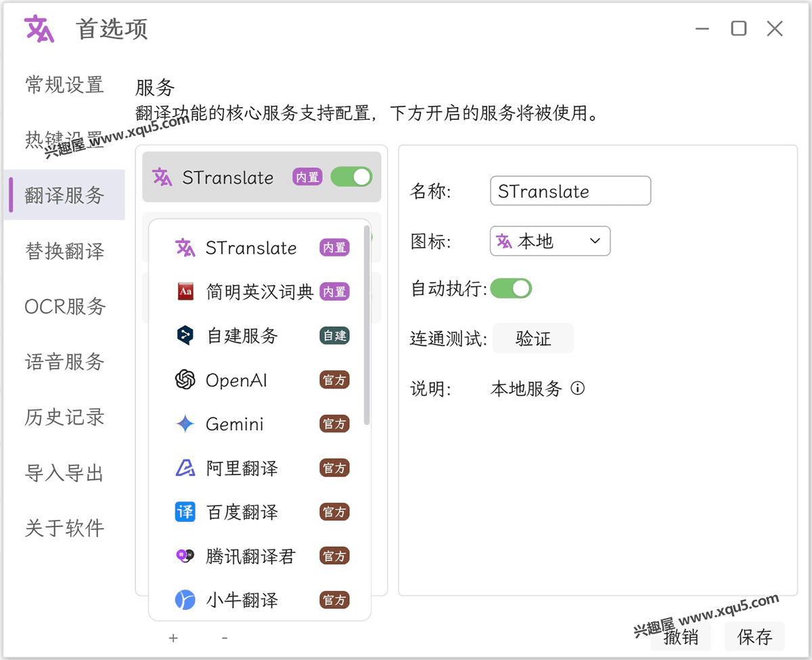The height and width of the screenshot is (660, 812).
Task: Toggle the STranslate service switch off
Action: point(351,177)
